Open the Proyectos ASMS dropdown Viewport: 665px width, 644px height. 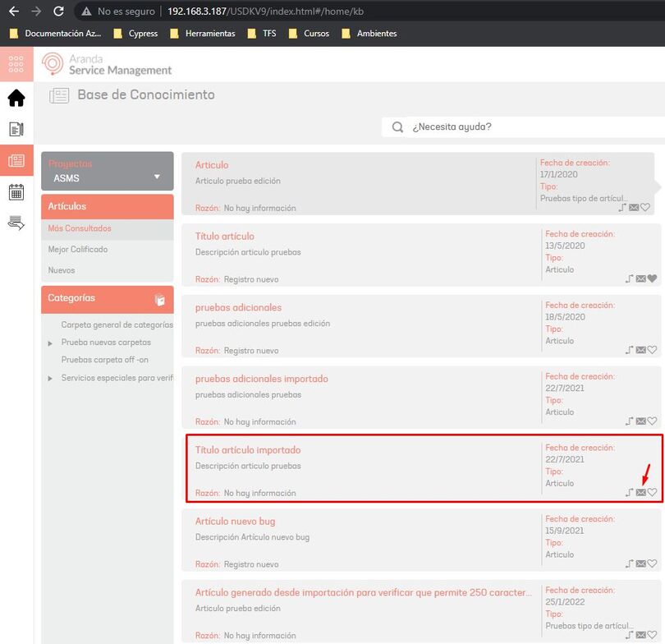coord(108,172)
